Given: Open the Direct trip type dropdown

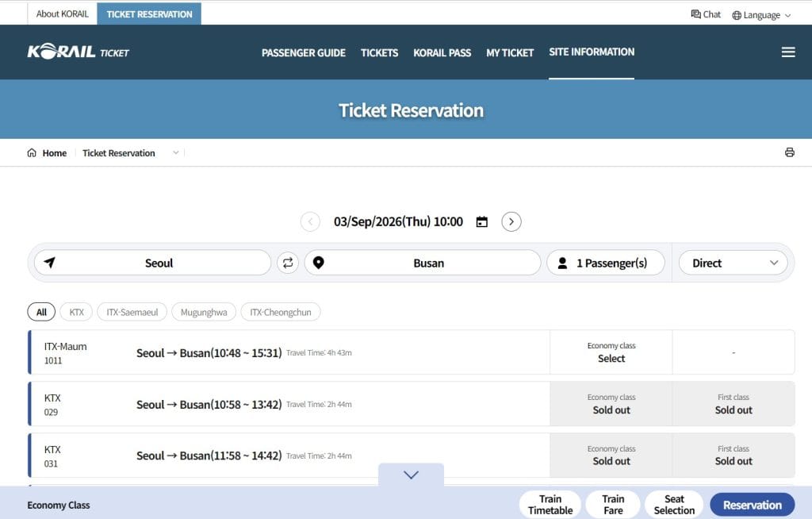Looking at the screenshot, I should [x=733, y=263].
